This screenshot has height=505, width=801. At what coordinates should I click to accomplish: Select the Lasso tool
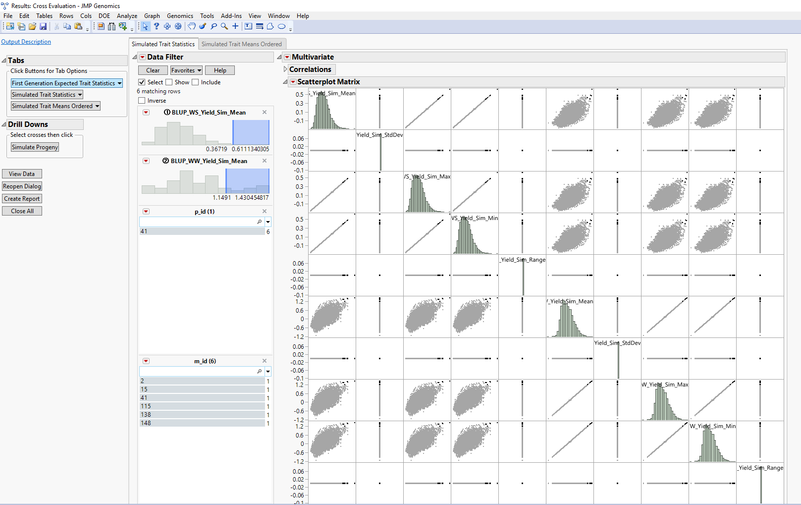(x=214, y=26)
